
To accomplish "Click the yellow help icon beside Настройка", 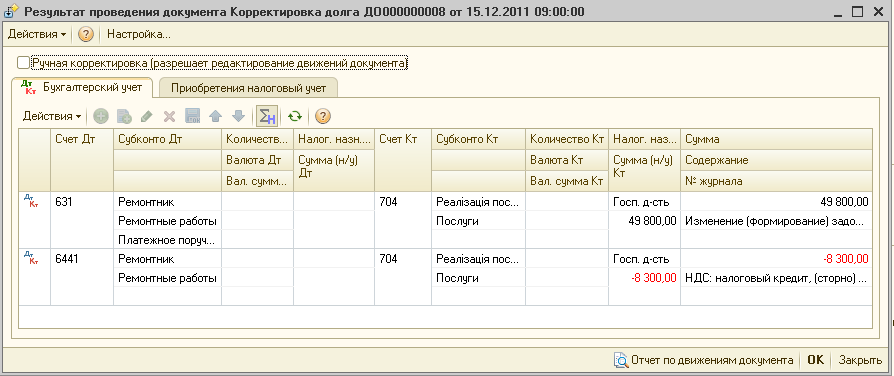I will click(x=86, y=34).
